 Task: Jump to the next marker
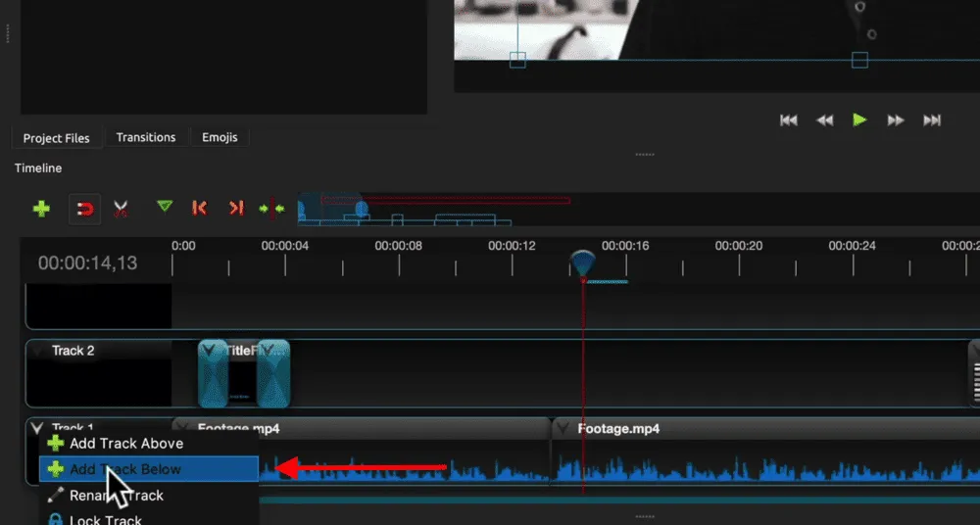(235, 208)
